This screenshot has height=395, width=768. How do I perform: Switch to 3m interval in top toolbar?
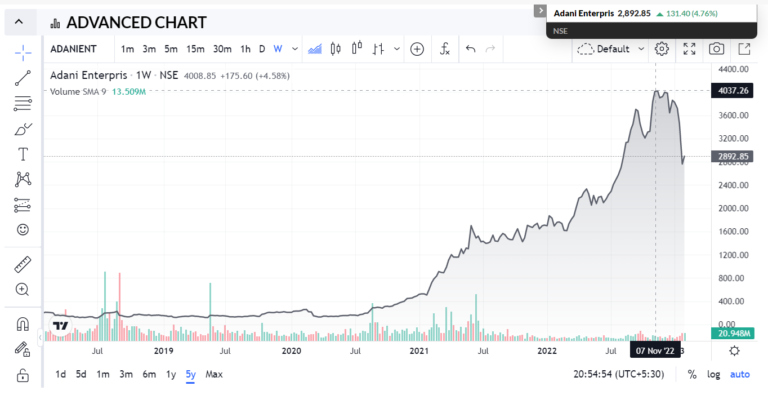coord(149,49)
